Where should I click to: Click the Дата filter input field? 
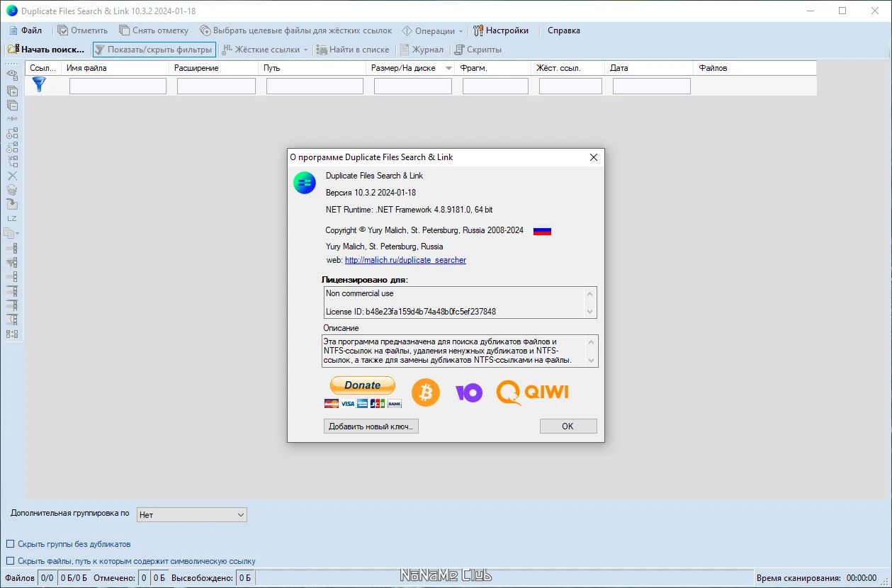(x=651, y=86)
